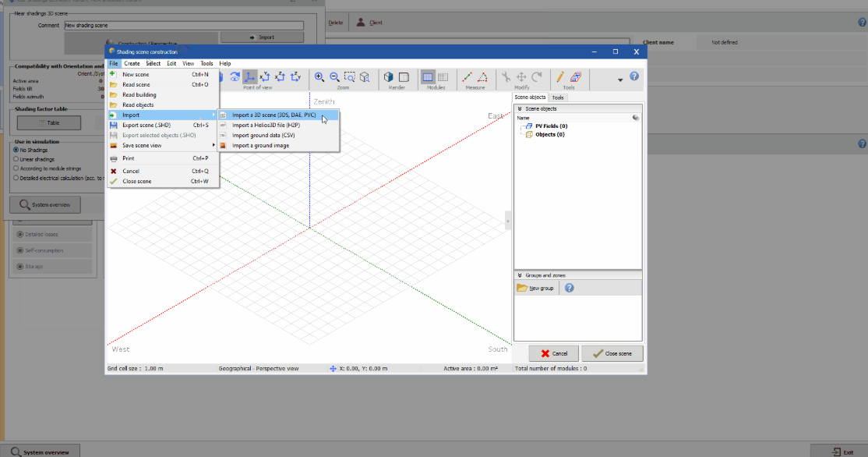Click the Modify wrench icon
The width and height of the screenshot is (868, 457).
pos(506,77)
